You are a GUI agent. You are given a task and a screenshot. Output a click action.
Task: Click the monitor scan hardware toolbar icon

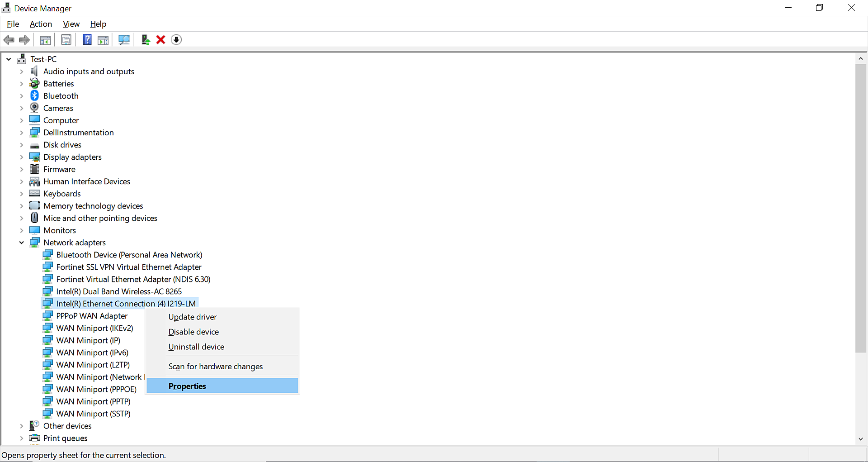(x=124, y=40)
